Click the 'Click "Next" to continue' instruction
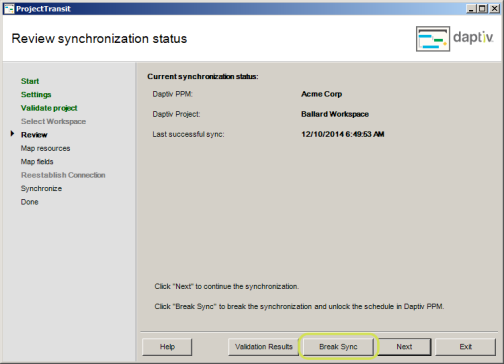 (227, 286)
